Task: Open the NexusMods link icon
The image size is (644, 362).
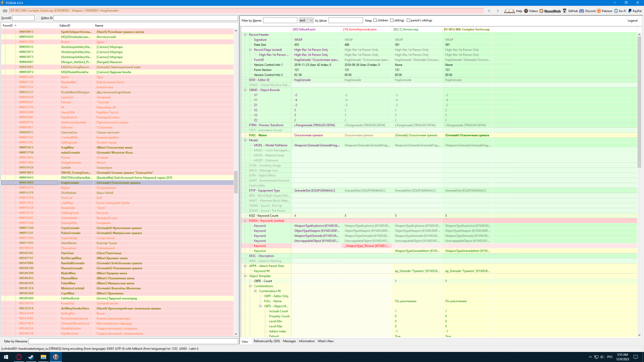Action: [541, 11]
